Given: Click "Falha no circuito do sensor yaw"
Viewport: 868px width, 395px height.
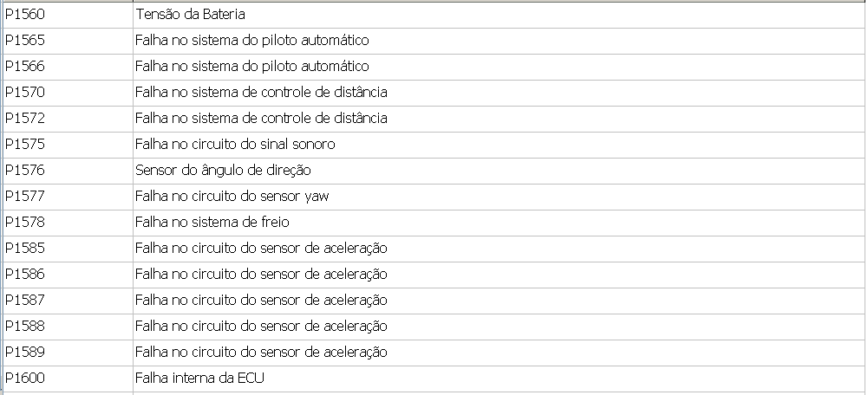Looking at the screenshot, I should tap(232, 197).
